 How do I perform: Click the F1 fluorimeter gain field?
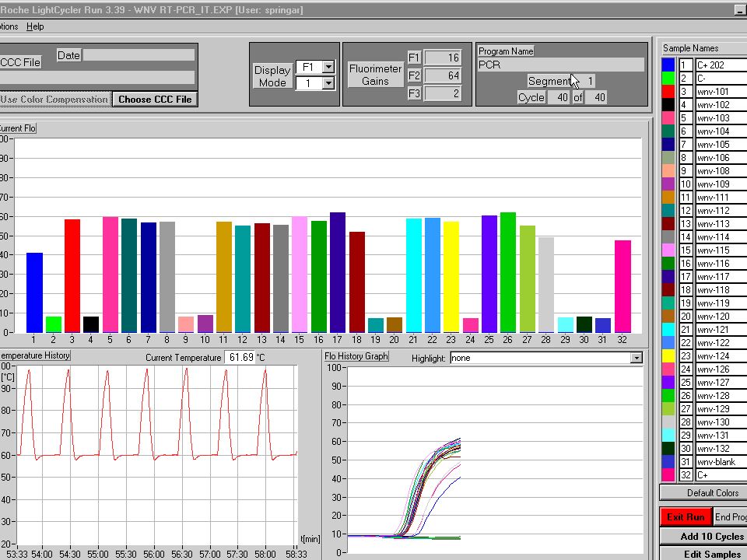(443, 58)
